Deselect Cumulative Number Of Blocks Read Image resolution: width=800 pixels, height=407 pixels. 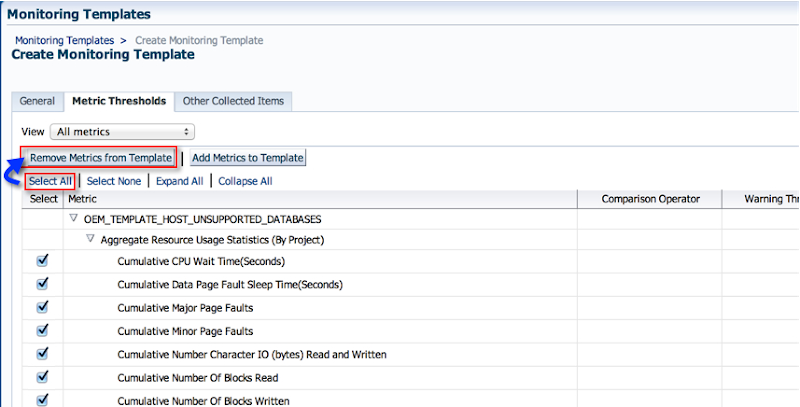42,377
